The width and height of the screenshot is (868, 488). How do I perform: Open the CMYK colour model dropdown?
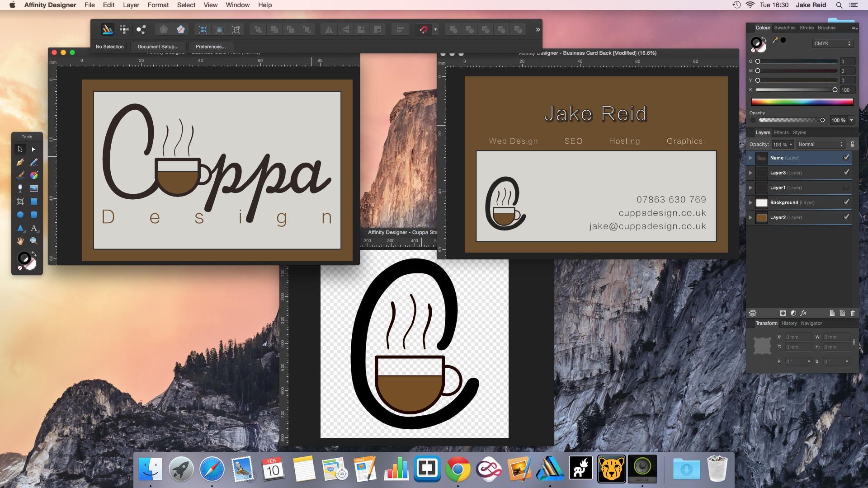[x=832, y=43]
